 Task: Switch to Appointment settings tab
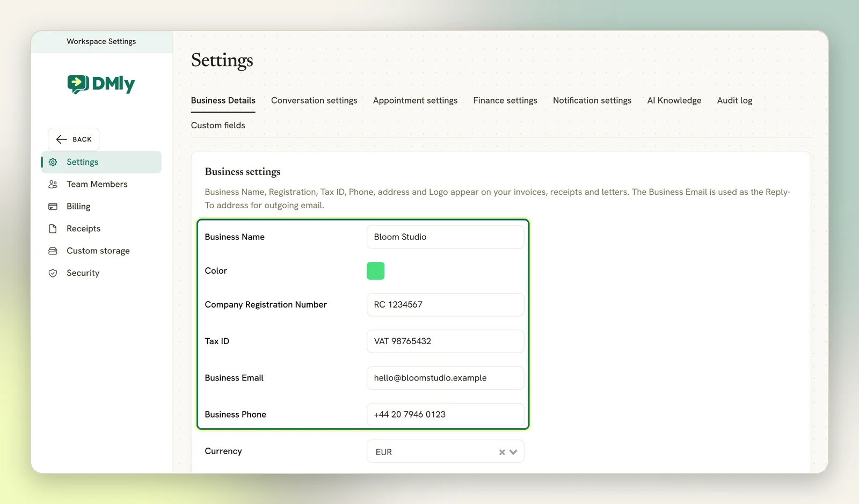coord(415,100)
